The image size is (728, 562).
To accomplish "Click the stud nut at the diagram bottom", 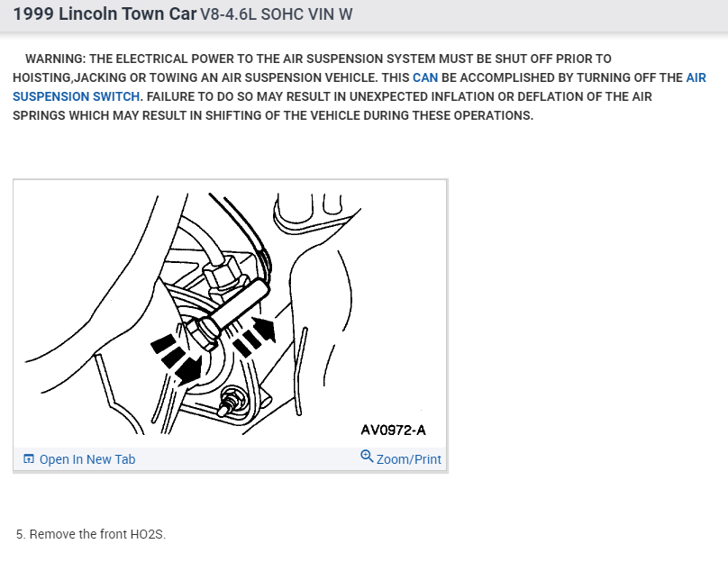I will click(x=227, y=401).
